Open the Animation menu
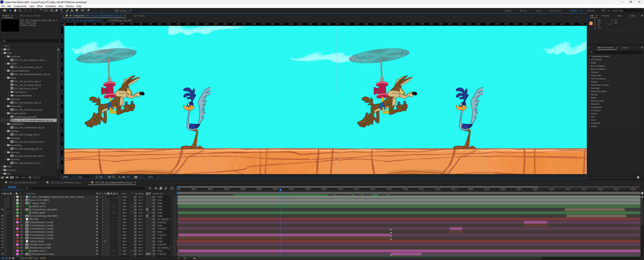The width and height of the screenshot is (644, 260). tap(50, 6)
